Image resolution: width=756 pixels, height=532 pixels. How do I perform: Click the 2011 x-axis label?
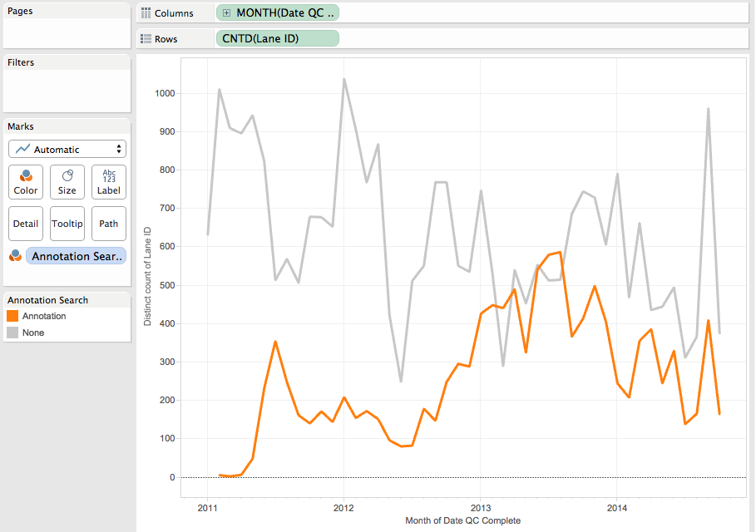click(207, 508)
